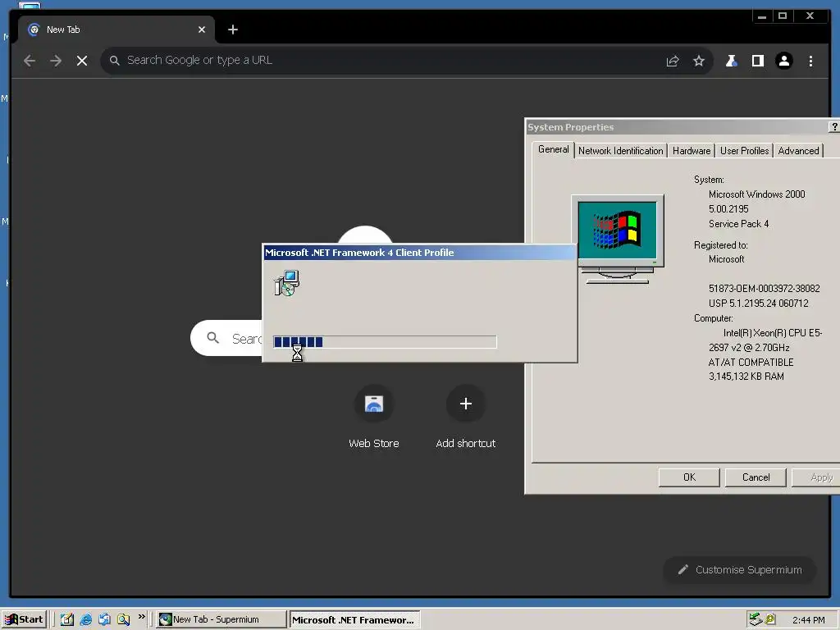Click the network connection tray icon
This screenshot has height=630, width=840.
tap(756, 619)
